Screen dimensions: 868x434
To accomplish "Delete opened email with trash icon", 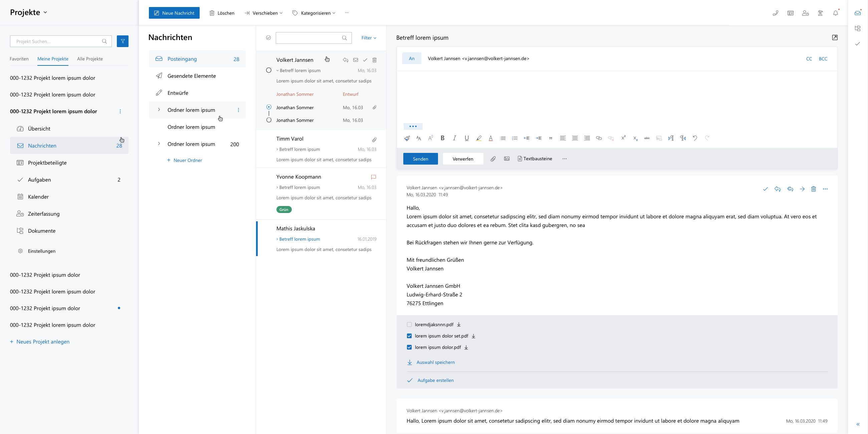I will coord(813,189).
